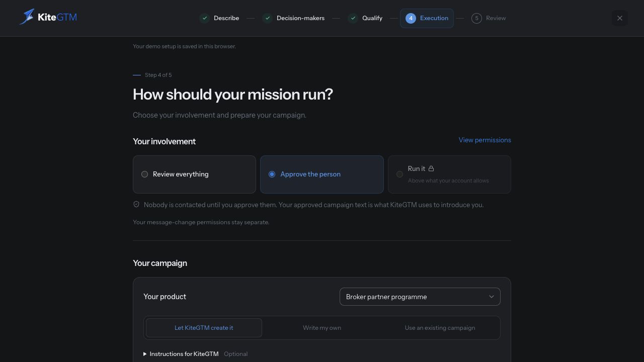Viewport: 644px width, 362px height.
Task: Open the View permissions link
Action: tap(485, 140)
